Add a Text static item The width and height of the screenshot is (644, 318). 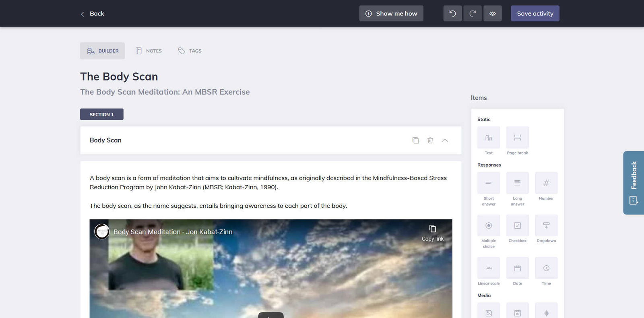coord(489,138)
